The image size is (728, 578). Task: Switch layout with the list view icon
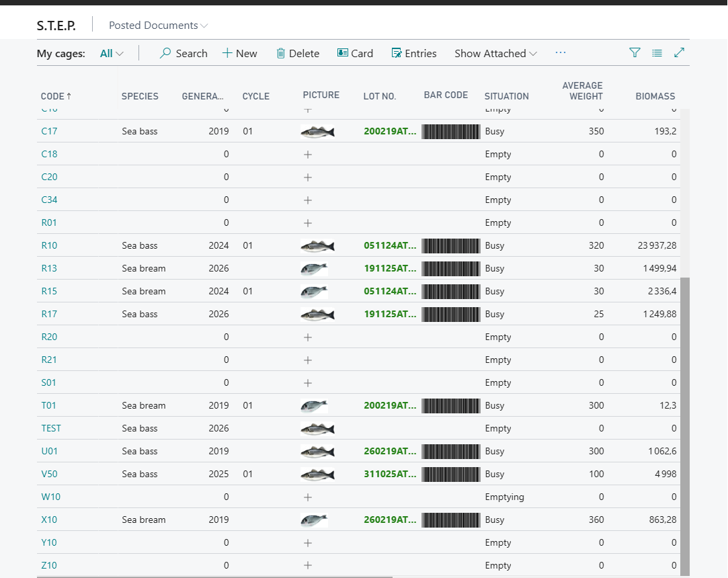[x=657, y=52]
